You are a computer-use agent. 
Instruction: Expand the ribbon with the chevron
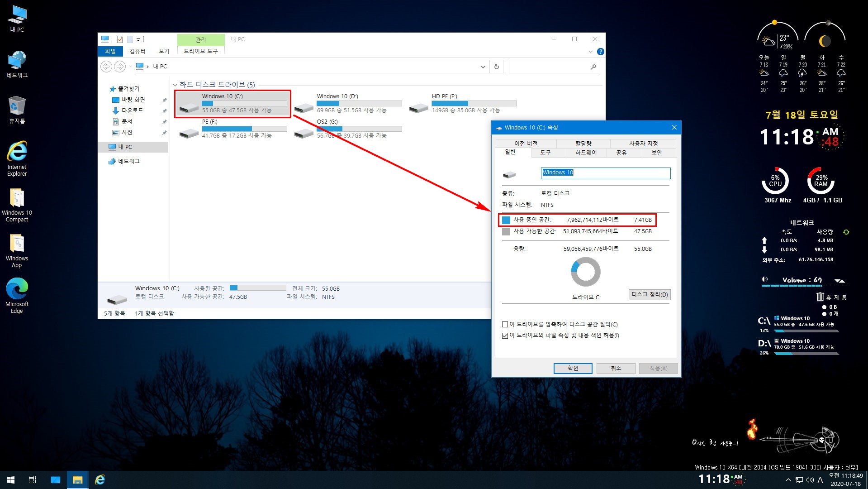click(x=590, y=52)
